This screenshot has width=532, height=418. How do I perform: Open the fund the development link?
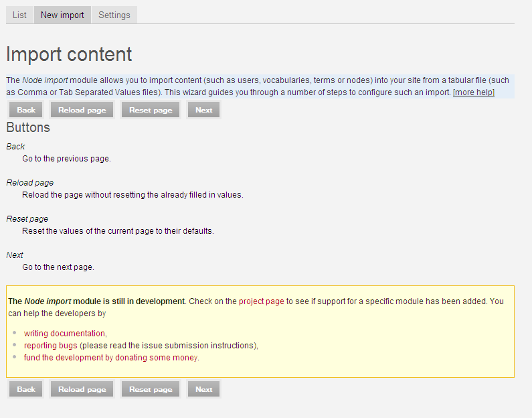pos(111,358)
